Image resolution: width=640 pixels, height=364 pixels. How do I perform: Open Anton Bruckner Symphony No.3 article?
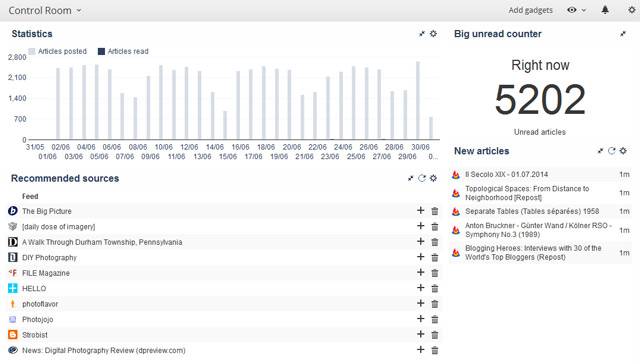click(538, 230)
